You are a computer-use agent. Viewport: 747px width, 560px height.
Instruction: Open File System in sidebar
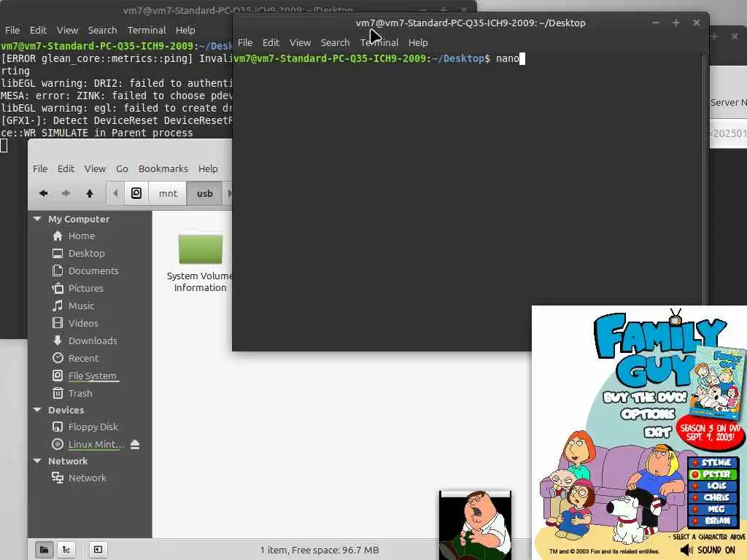(92, 376)
